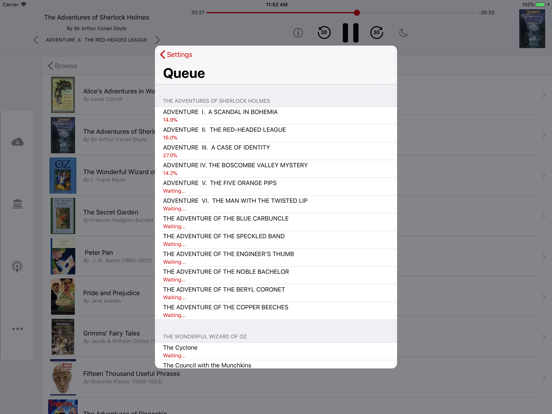The image size is (552, 414).
Task: Tap the Wi-Fi icon in status bar
Action: click(x=24, y=4)
